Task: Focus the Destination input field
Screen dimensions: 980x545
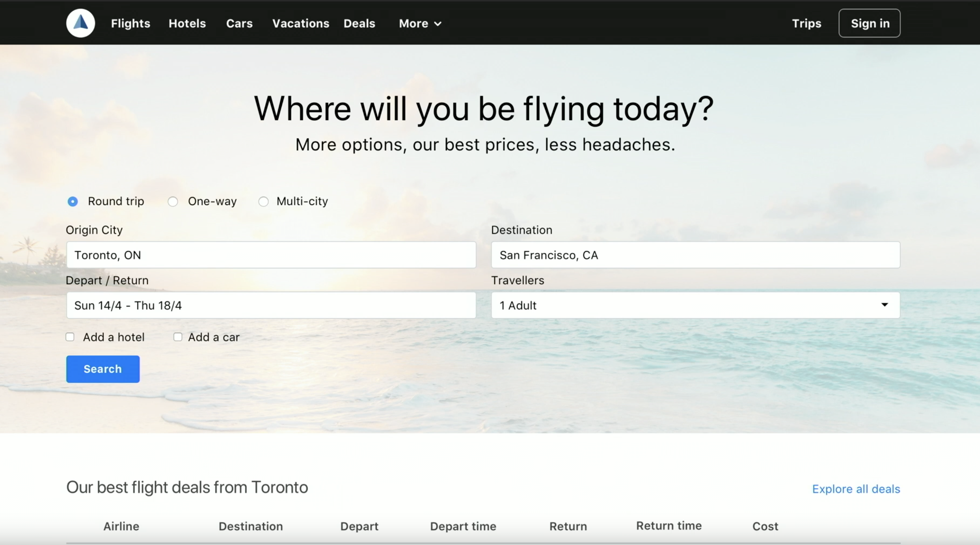Action: [x=695, y=255]
